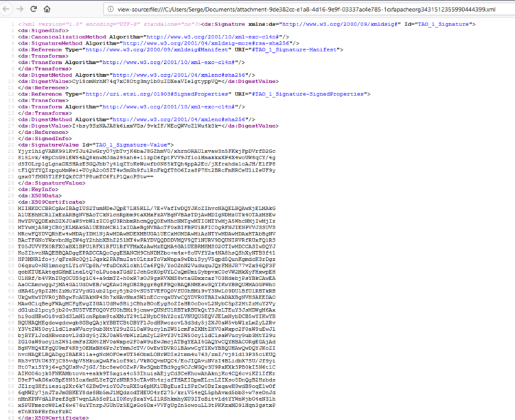Click certificate line starting MTYwMjA5WjCB0jELMAkGA1
Viewport: 515px width, 420px height.
[x=146, y=228]
